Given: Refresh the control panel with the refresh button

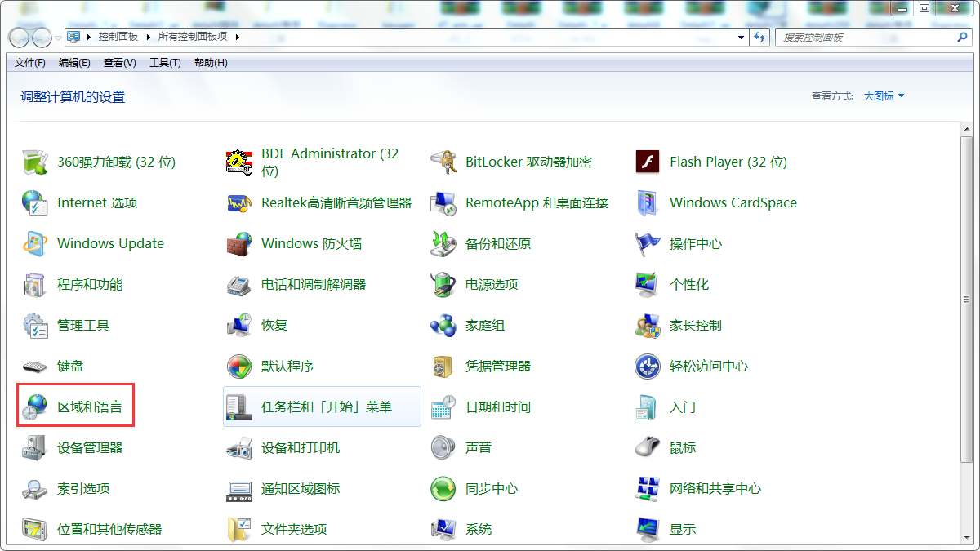Looking at the screenshot, I should coord(760,37).
